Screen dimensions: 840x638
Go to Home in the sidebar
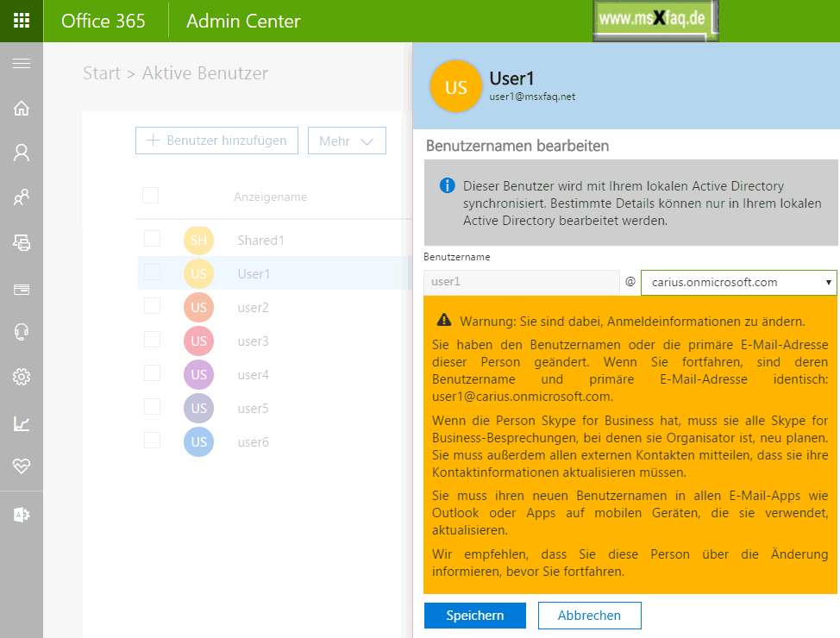(22, 109)
